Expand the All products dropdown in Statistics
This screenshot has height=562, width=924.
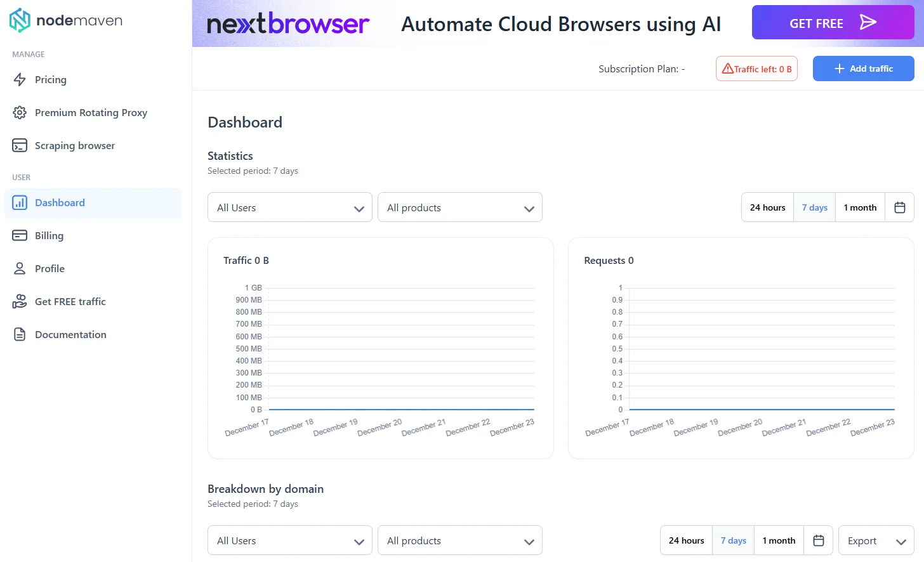tap(459, 207)
